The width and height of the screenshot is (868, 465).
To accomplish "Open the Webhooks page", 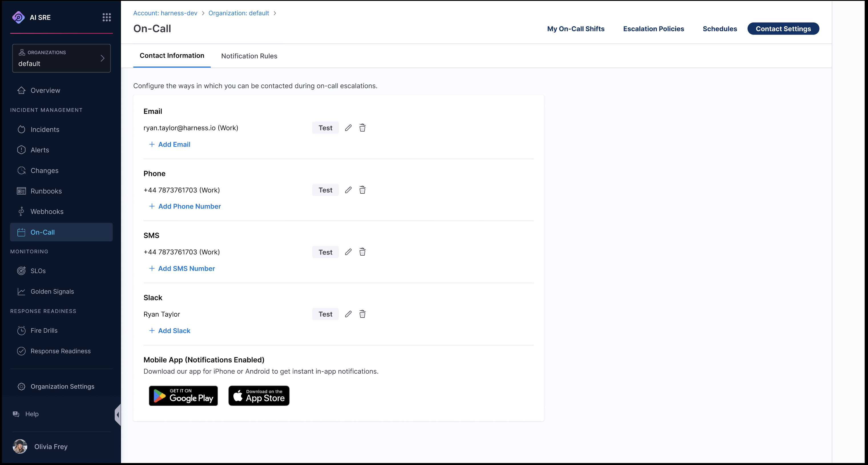I will click(47, 212).
